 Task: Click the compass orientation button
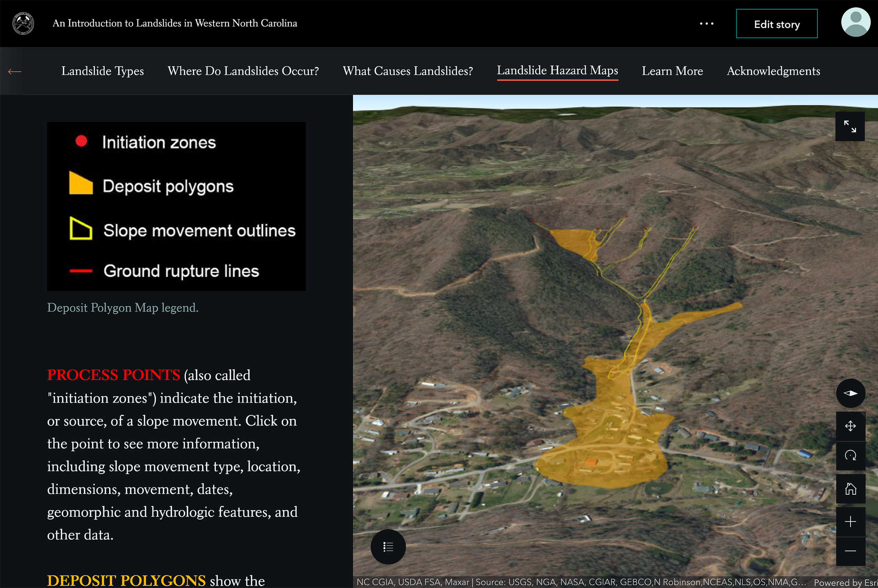click(850, 393)
